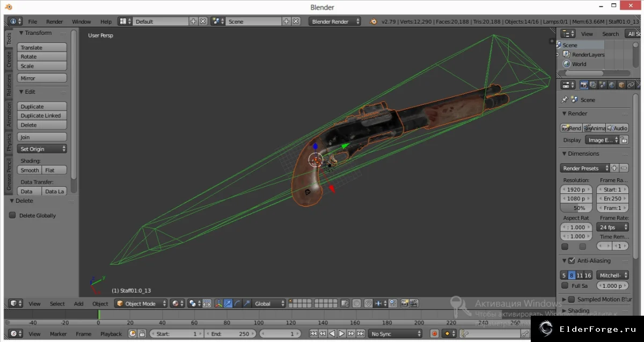
Task: Open the timeline editor type clock icon
Action: (16, 333)
